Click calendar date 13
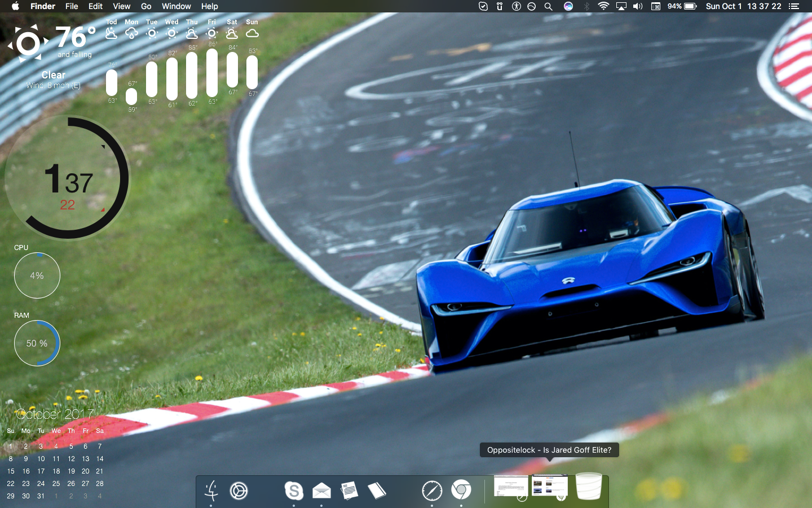The width and height of the screenshot is (812, 508). (x=86, y=459)
